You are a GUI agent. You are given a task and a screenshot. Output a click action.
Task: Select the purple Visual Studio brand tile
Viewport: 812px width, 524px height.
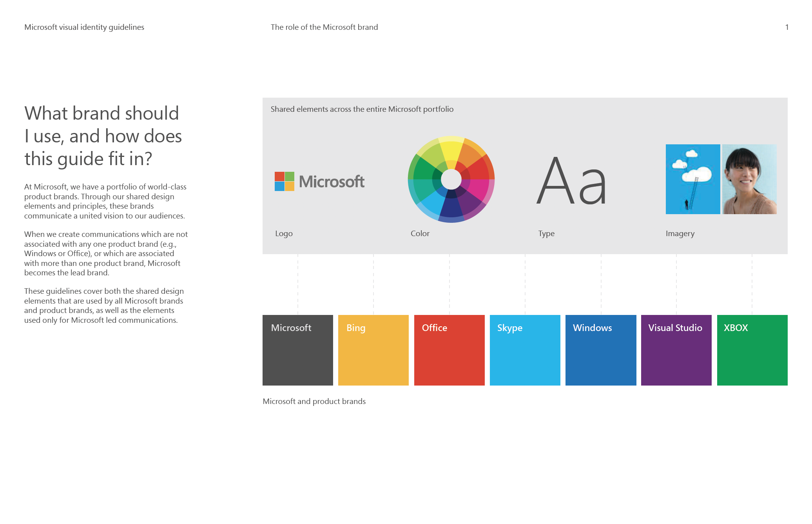676,350
